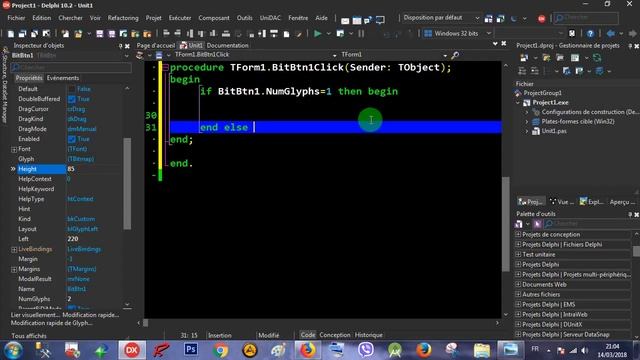Open the Windows 32 bits platform dropdown
The width and height of the screenshot is (640, 360).
tap(489, 33)
